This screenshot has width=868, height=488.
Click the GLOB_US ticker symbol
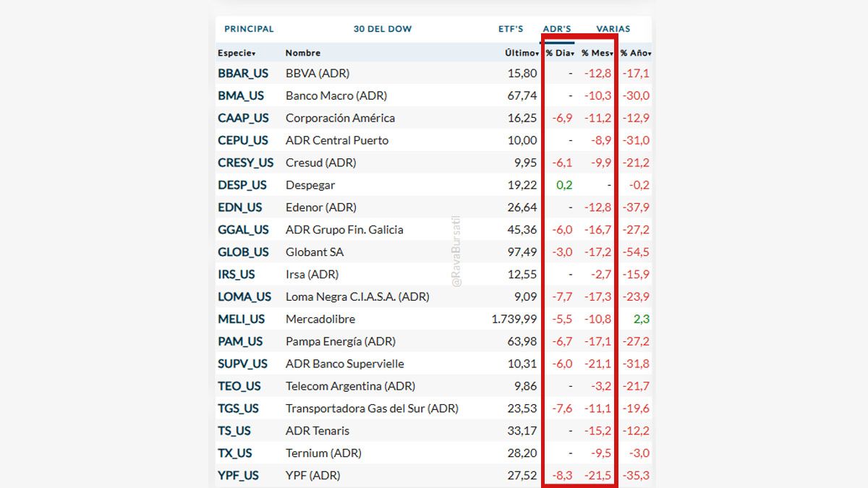(x=243, y=252)
